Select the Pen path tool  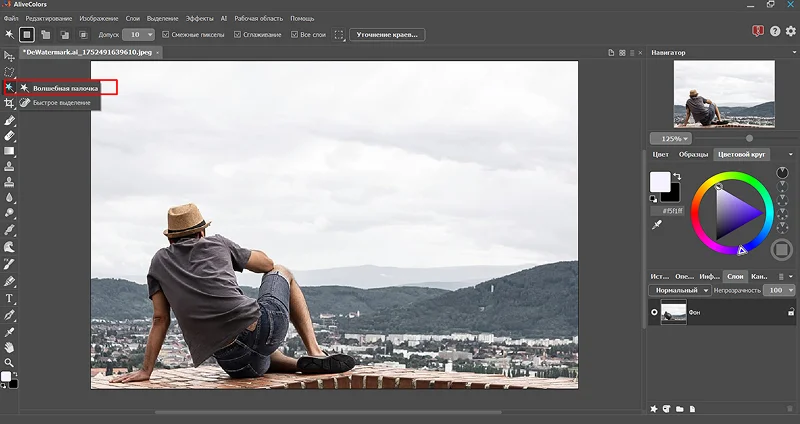tap(9, 315)
